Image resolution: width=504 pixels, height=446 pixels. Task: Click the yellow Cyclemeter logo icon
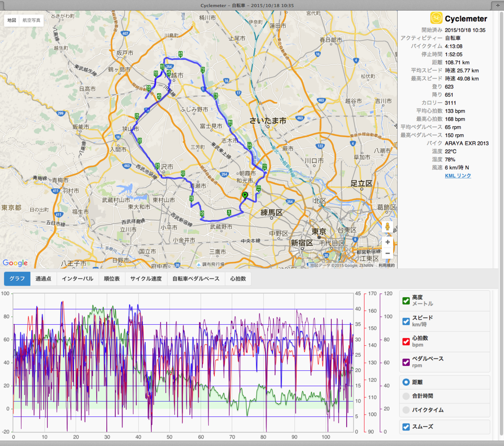[436, 18]
